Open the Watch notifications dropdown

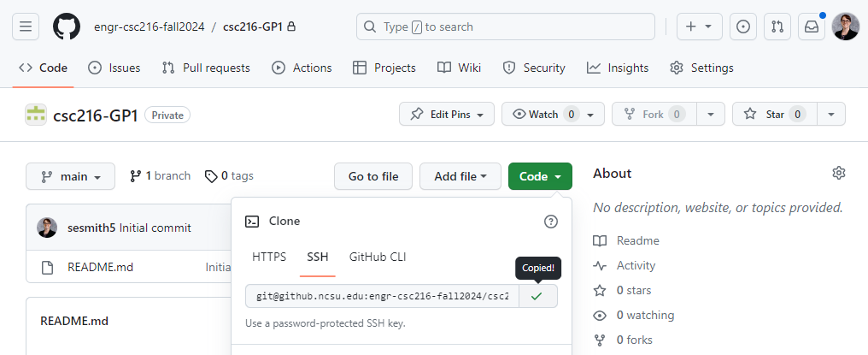click(553, 115)
